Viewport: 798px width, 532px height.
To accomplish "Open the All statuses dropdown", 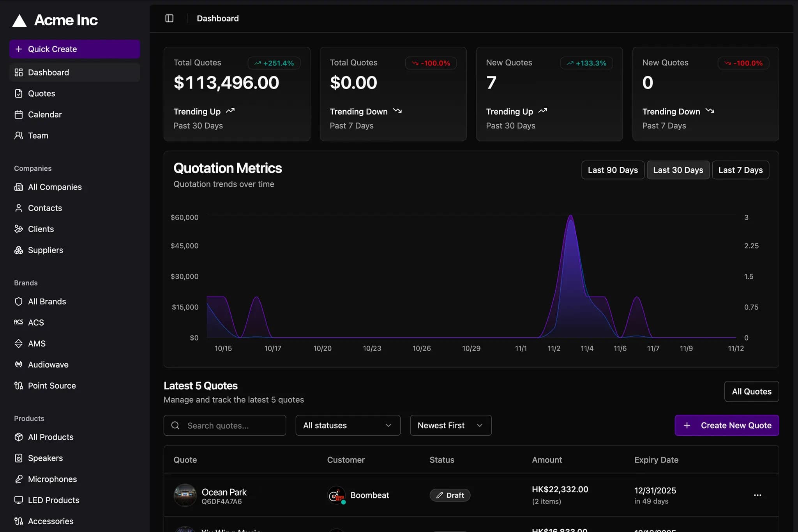I will (348, 425).
